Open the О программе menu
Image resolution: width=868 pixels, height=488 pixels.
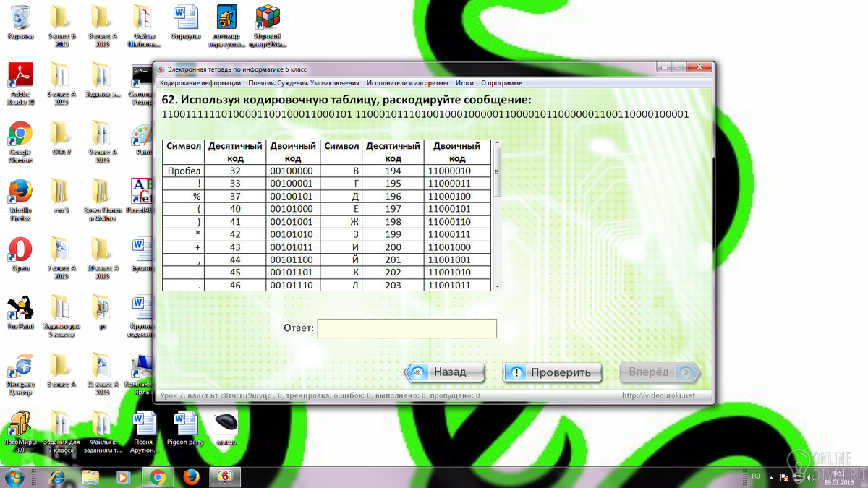pyautogui.click(x=501, y=83)
